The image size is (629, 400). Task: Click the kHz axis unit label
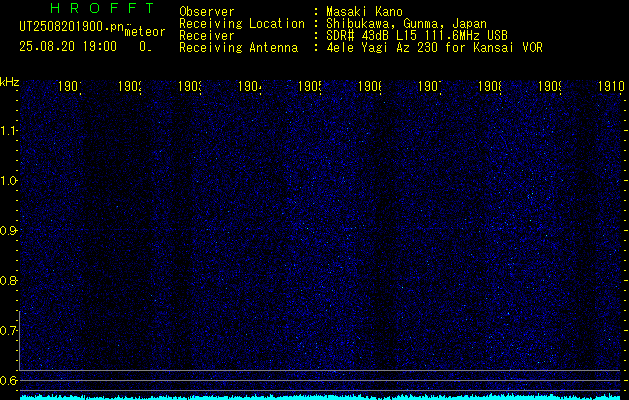click(x=9, y=82)
